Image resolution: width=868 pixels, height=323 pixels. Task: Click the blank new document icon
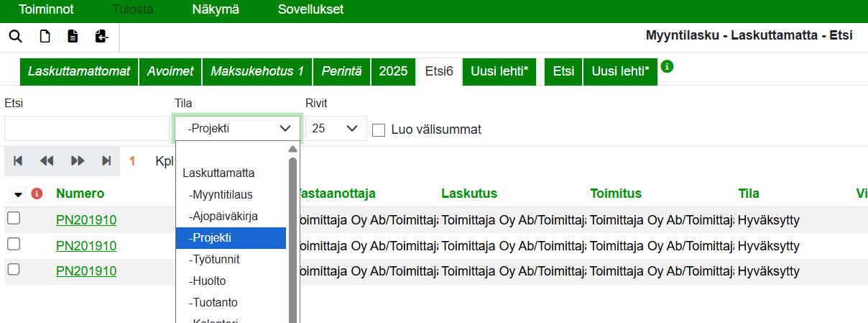tap(45, 37)
